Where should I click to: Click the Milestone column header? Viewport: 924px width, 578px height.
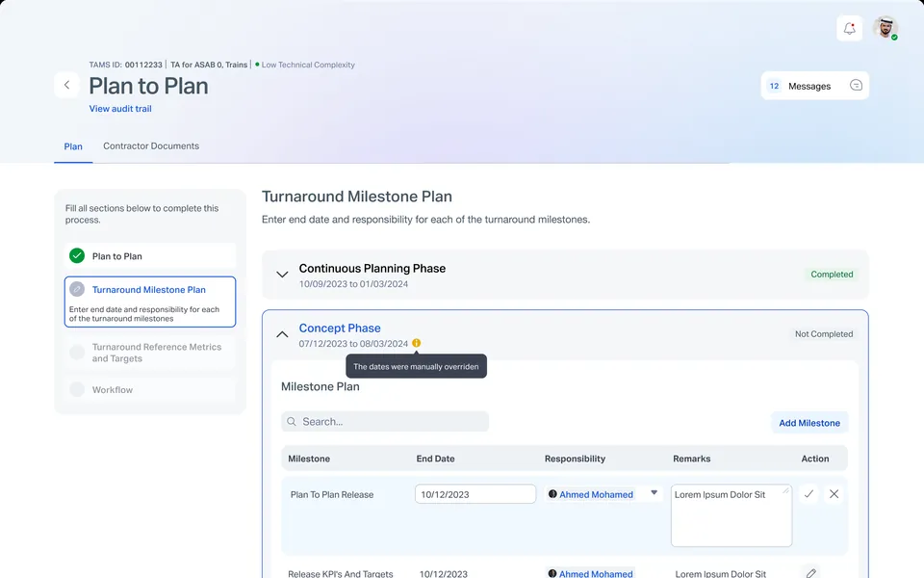(x=309, y=459)
